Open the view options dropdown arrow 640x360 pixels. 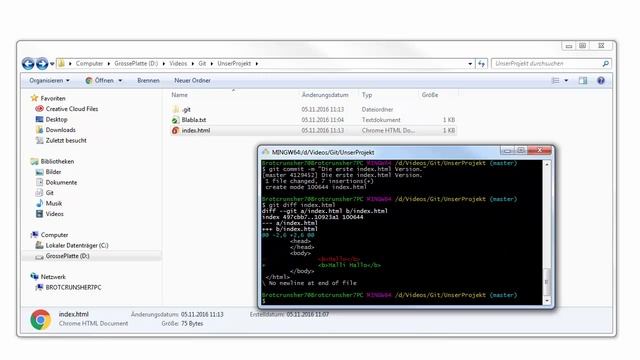tap(566, 81)
